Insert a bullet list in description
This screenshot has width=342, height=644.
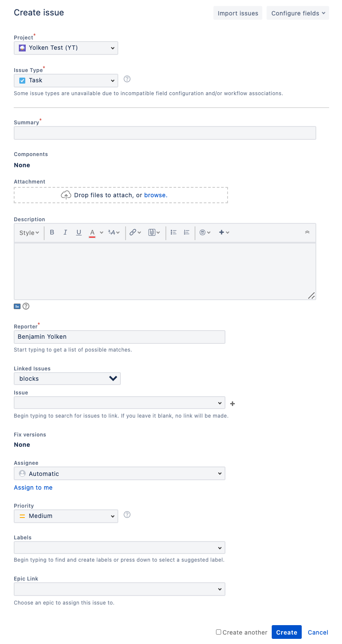(x=174, y=232)
